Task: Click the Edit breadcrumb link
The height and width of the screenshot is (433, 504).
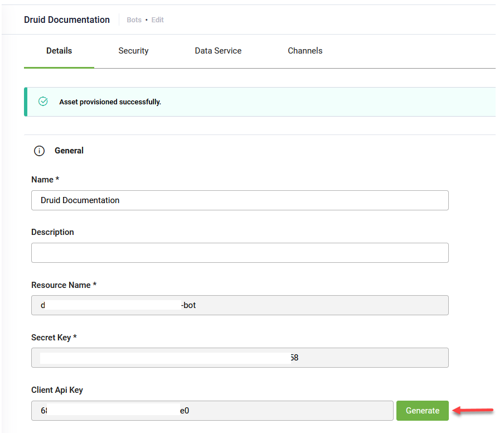Action: pos(157,20)
